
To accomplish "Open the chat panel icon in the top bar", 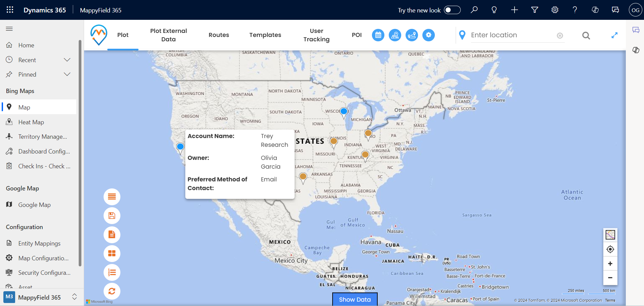I will click(615, 10).
